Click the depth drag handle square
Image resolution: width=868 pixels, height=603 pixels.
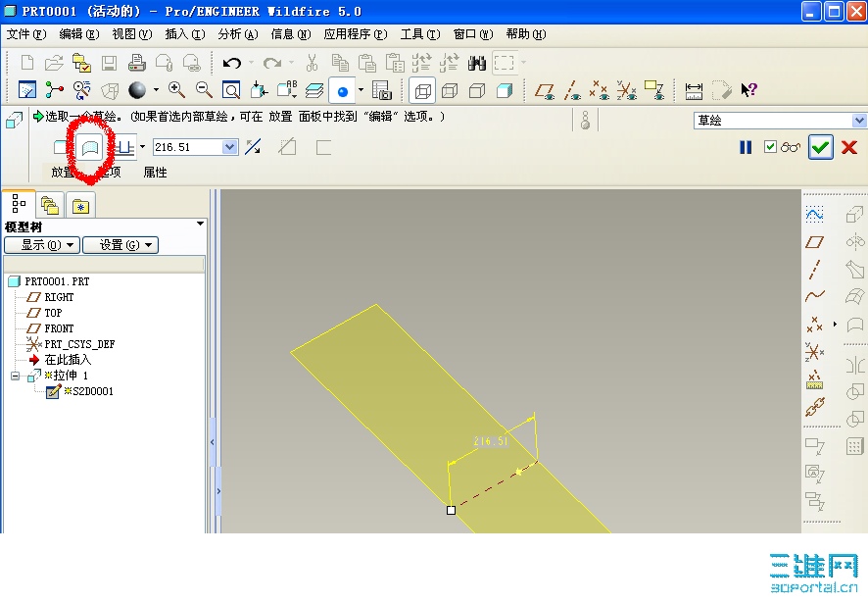click(452, 511)
